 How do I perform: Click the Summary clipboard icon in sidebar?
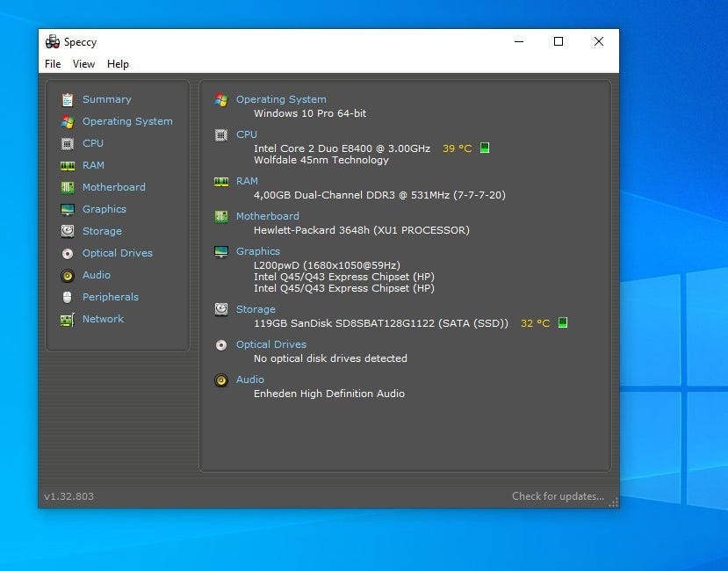tap(68, 100)
